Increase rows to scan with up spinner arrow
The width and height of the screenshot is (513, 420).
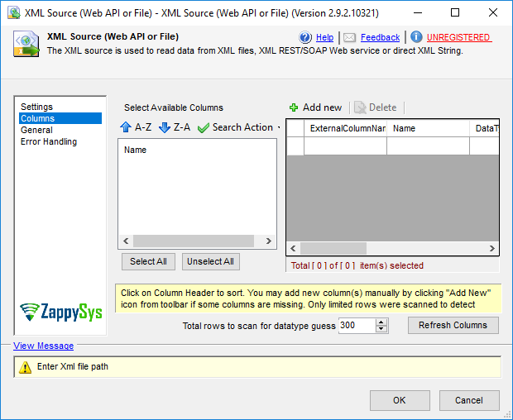381,322
